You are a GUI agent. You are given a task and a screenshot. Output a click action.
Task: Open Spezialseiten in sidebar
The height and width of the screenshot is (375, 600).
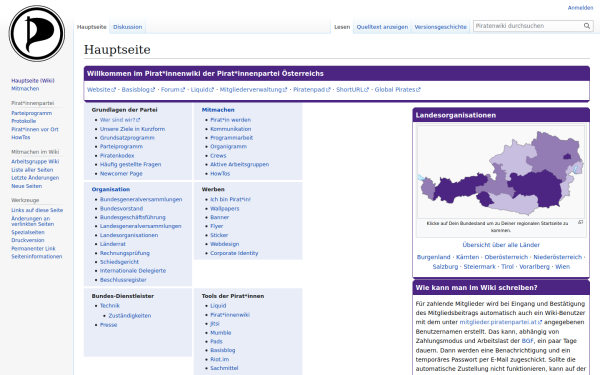(28, 232)
